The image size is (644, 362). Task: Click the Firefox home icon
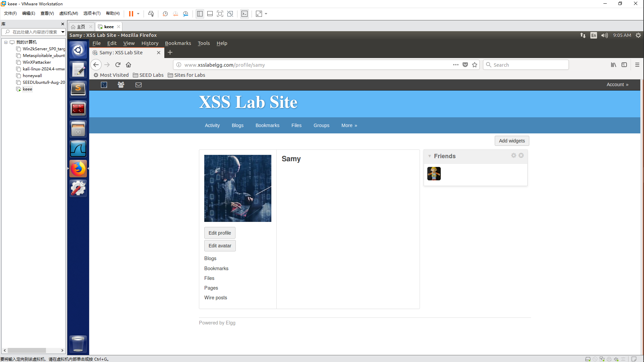coord(128,65)
